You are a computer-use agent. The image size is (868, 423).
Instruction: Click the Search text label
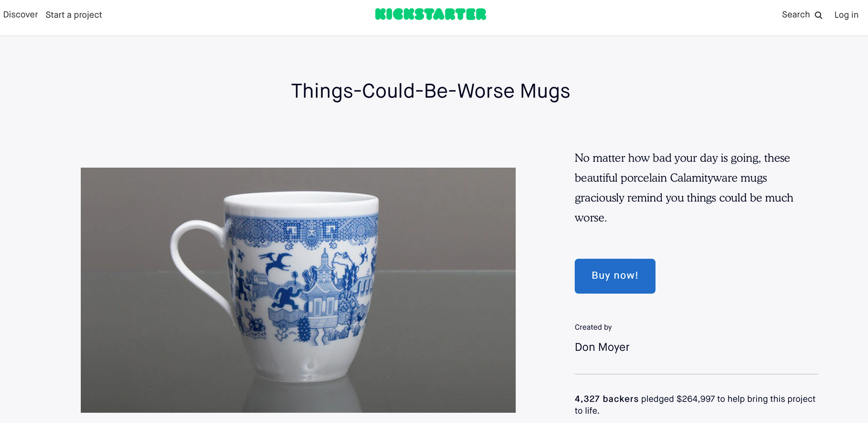click(796, 15)
